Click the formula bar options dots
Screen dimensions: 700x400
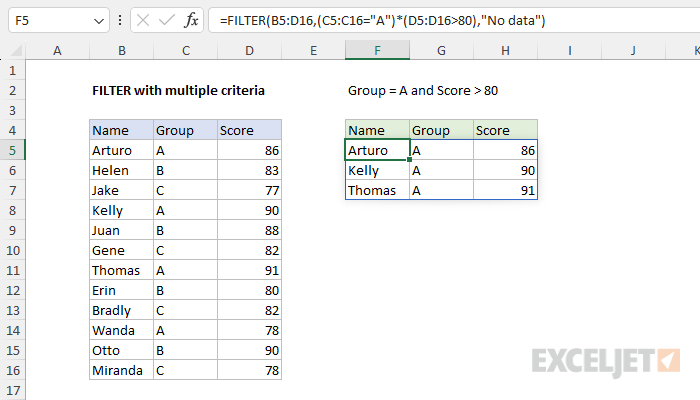120,20
